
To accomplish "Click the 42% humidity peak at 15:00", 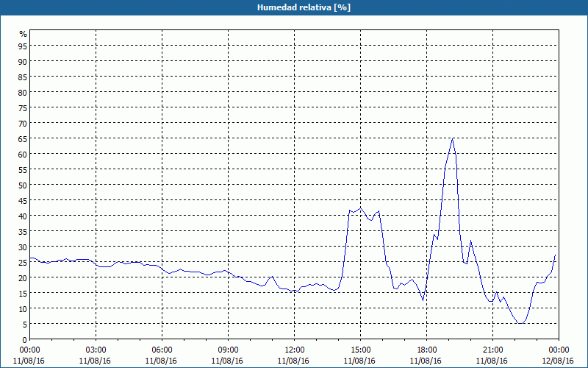I will tap(361, 208).
